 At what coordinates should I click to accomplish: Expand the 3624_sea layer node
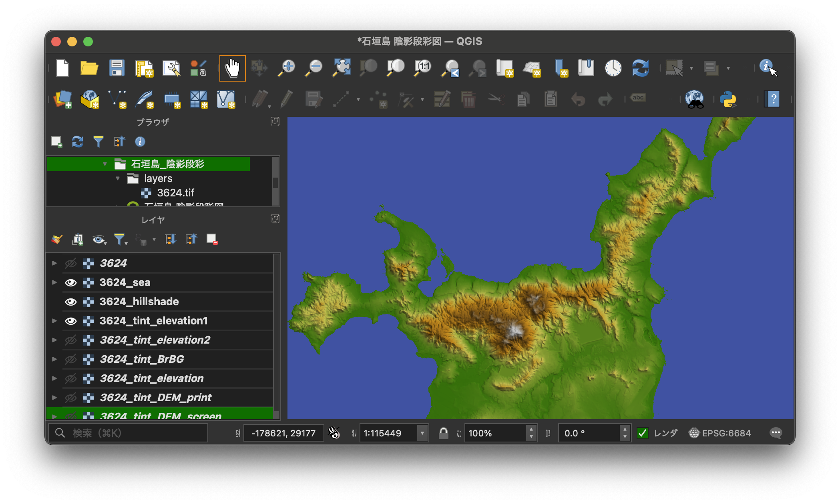coord(54,282)
